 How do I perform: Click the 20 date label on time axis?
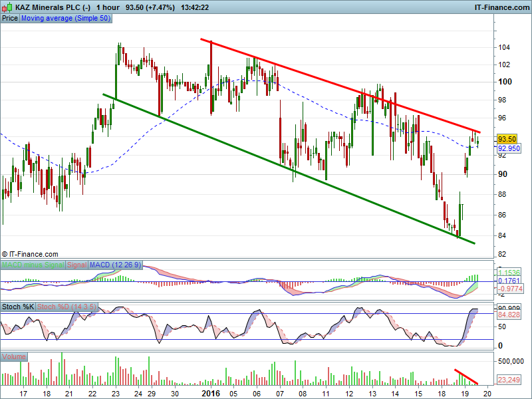tap(488, 394)
